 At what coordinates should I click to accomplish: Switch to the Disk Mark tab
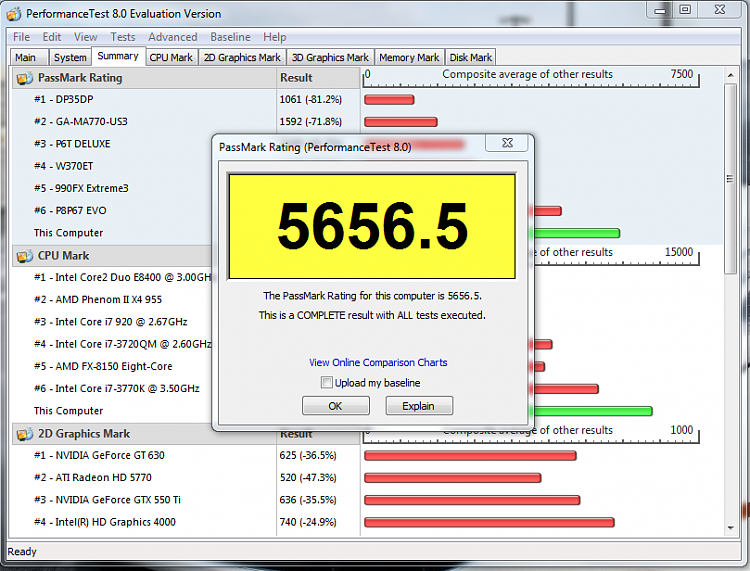(x=471, y=57)
